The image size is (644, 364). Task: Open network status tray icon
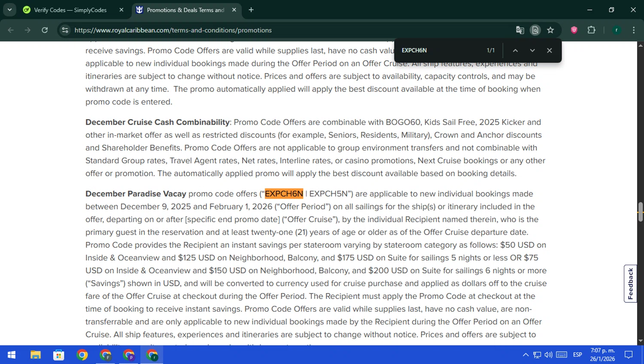pos(537,355)
